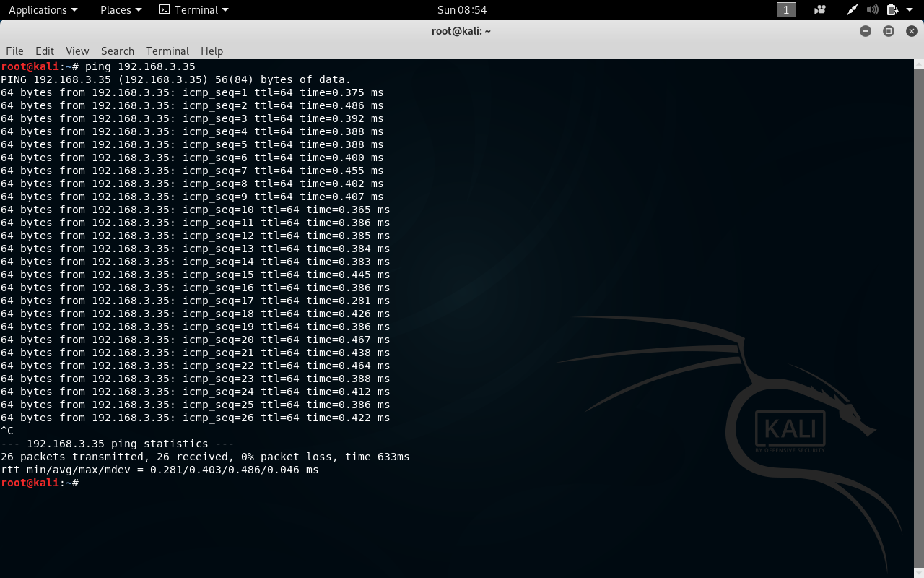Open the File menu
This screenshot has height=578, width=924.
point(14,51)
